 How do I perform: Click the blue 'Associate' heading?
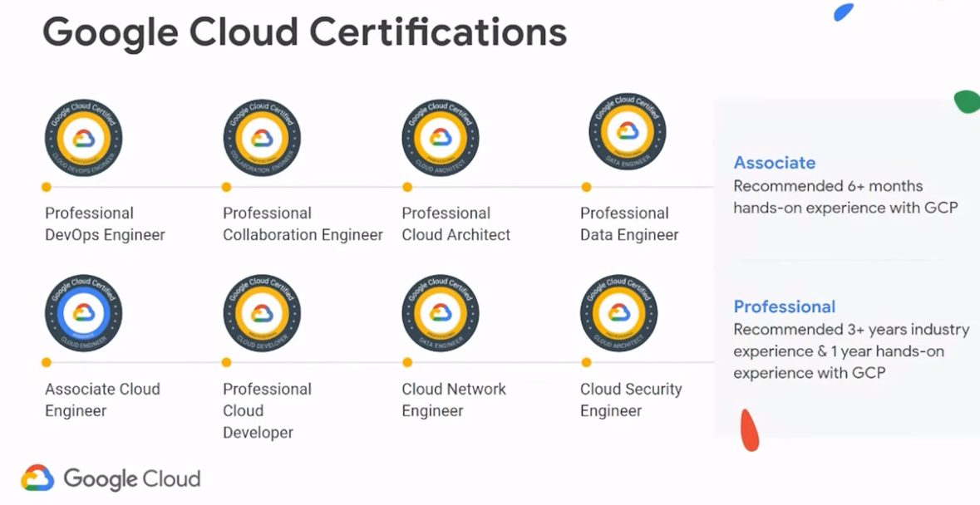(775, 162)
